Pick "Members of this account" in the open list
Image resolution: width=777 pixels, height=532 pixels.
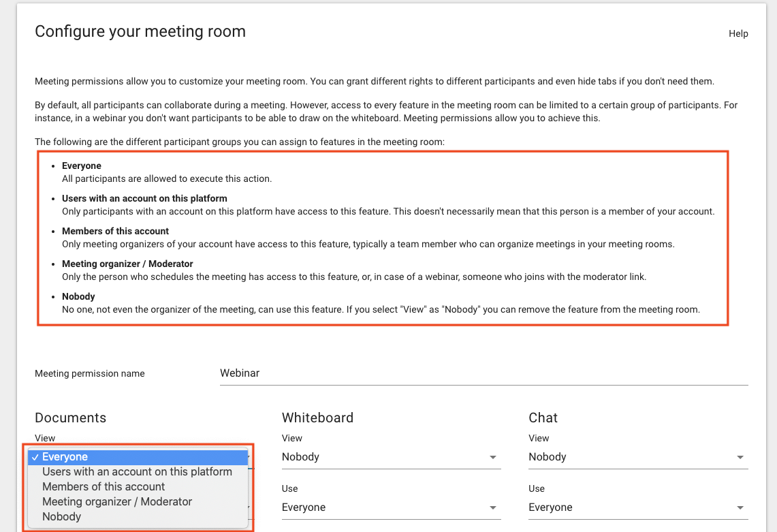[x=138, y=486]
